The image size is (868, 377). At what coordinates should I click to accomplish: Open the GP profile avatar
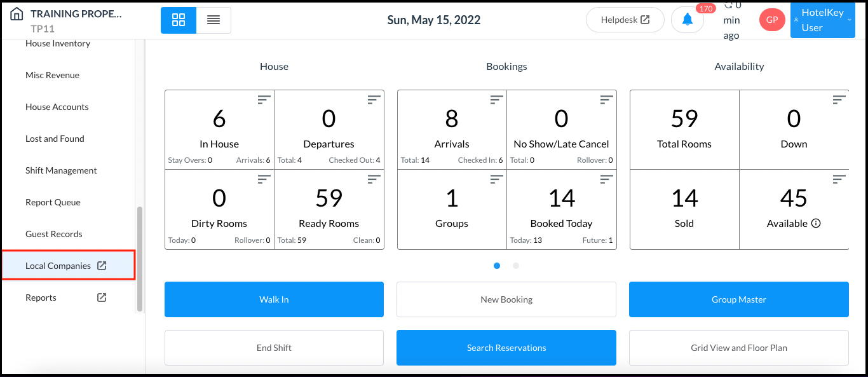pyautogui.click(x=771, y=20)
